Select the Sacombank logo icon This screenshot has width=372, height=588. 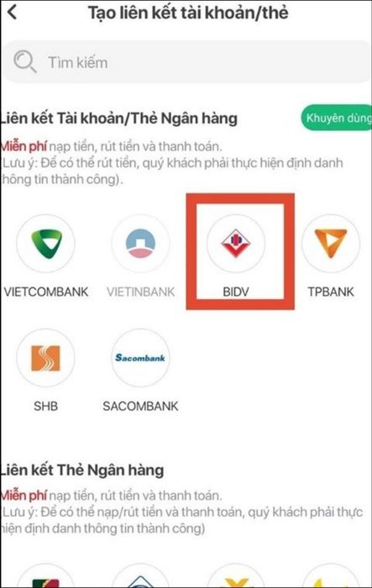click(x=140, y=358)
